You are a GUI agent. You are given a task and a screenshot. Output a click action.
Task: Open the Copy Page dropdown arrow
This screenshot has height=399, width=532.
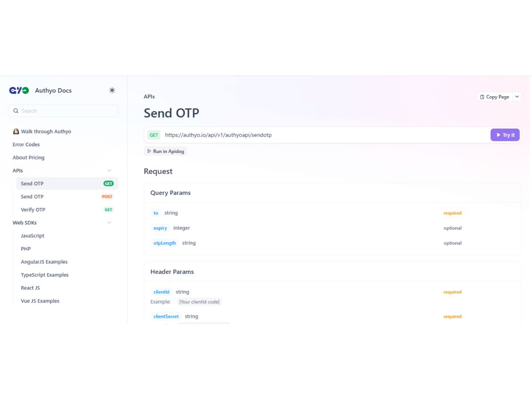pos(517,97)
